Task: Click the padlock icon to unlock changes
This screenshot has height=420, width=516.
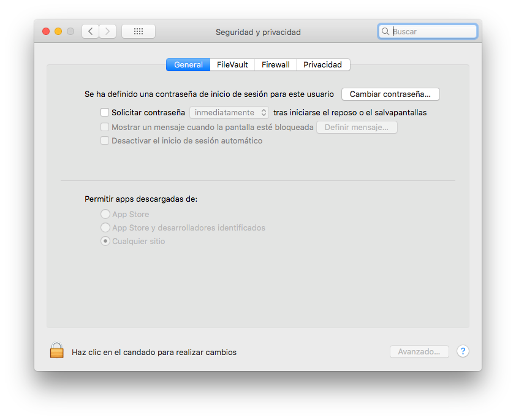Action: coord(56,350)
